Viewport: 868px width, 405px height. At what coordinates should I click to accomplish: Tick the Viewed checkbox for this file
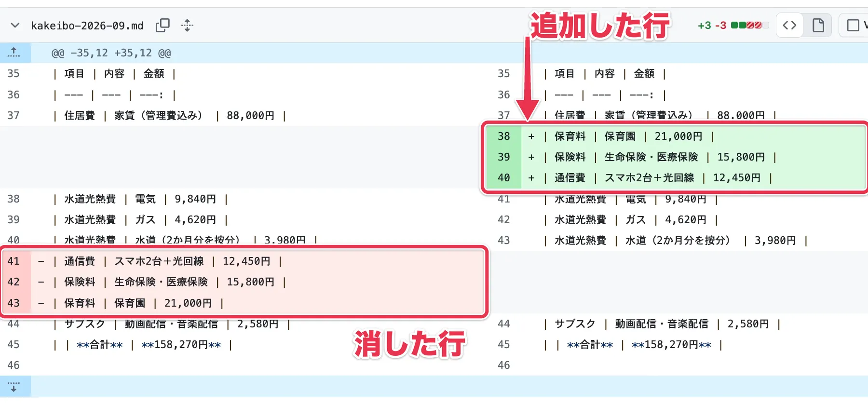tap(853, 25)
